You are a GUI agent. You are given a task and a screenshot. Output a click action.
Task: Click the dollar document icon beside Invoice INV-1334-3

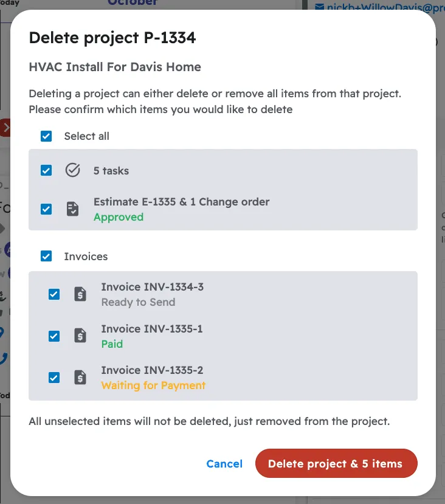(x=80, y=294)
